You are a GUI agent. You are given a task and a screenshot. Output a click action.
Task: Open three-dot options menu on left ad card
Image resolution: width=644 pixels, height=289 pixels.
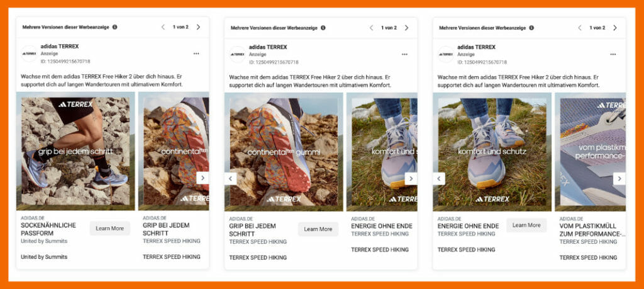tap(196, 54)
